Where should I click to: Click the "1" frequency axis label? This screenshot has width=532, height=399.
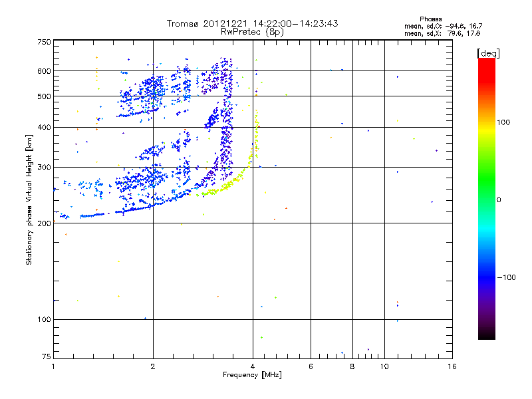(53, 366)
